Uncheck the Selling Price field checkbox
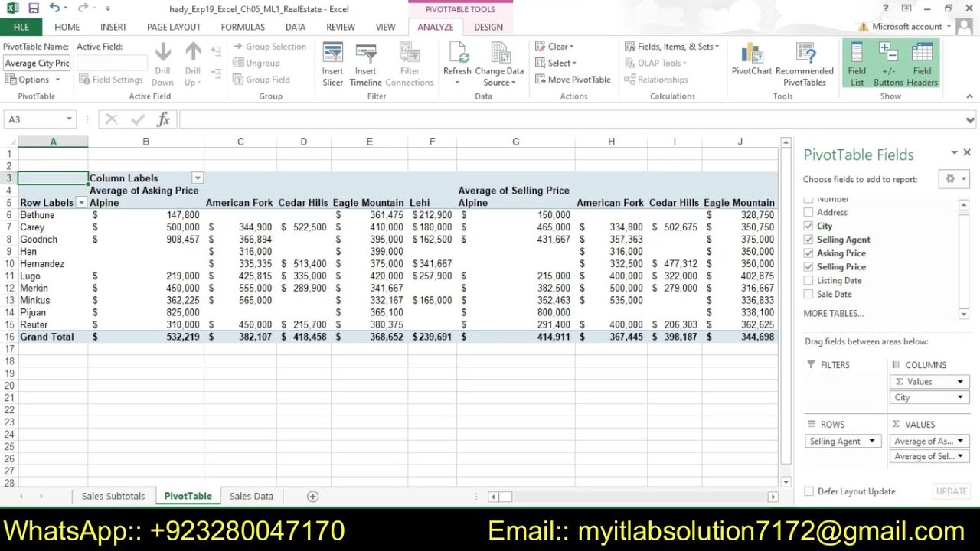980x551 pixels. pyautogui.click(x=808, y=267)
